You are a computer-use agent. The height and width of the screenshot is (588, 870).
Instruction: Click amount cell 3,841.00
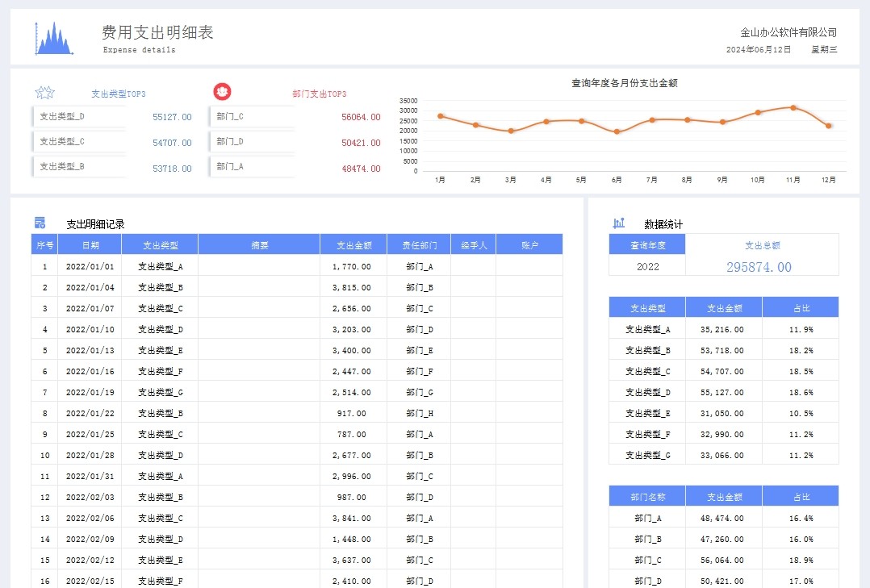[353, 518]
